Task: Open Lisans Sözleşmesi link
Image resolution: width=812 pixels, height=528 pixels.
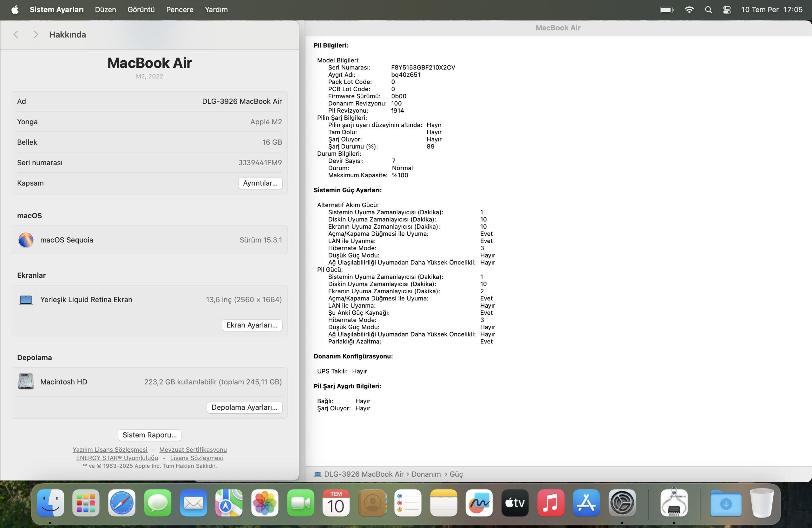Action: [x=197, y=458]
